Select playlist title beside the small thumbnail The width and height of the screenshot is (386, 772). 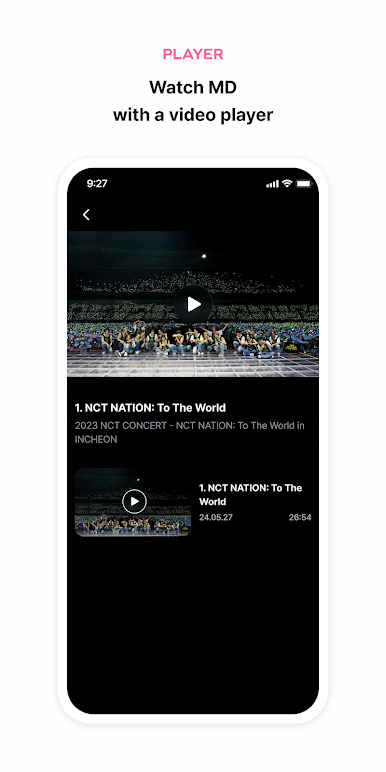point(251,495)
